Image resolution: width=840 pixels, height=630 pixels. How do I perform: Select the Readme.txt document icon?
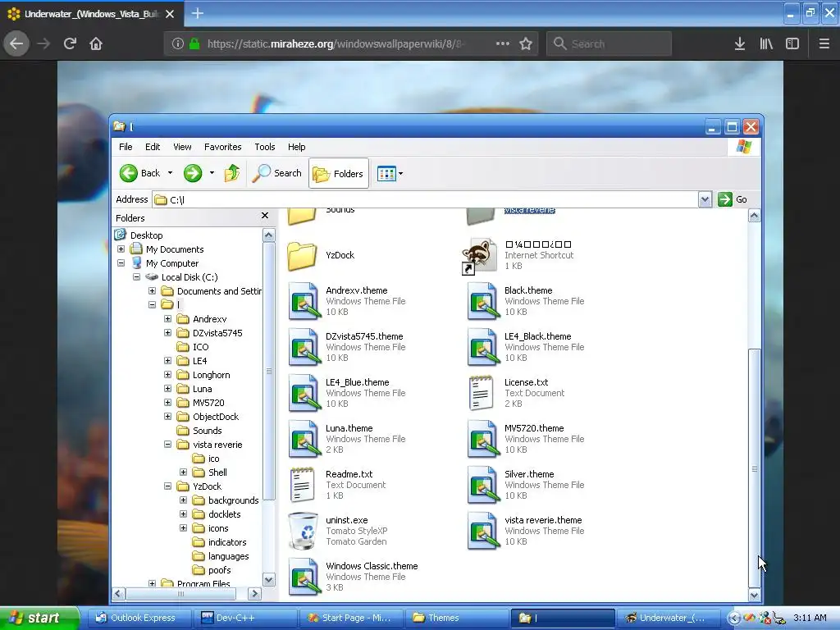point(303,485)
